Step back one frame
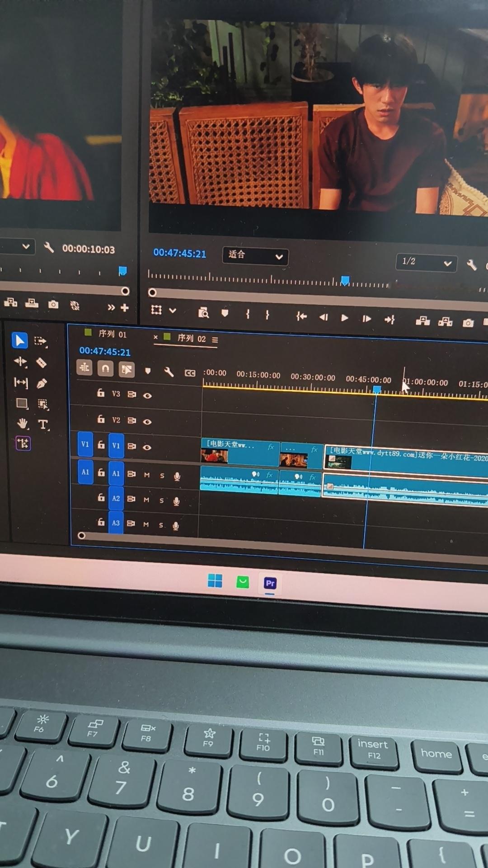 [x=324, y=317]
